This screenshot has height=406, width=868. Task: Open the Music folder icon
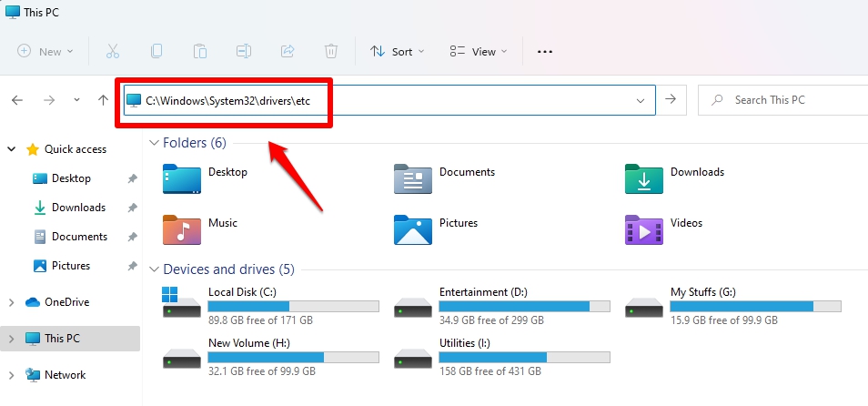(x=182, y=229)
